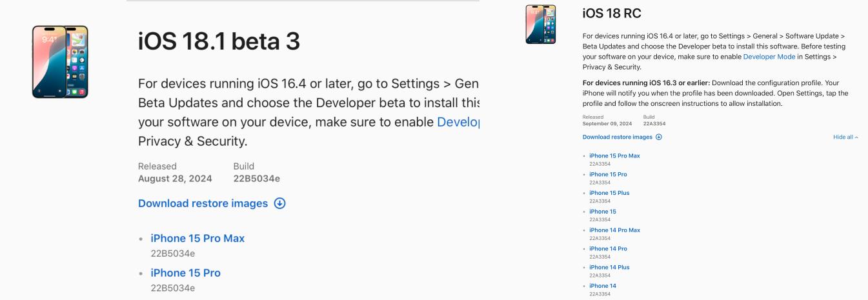Download iPhone 15 Pro image build 22B5034e
This screenshot has width=868, height=300.
point(185,273)
